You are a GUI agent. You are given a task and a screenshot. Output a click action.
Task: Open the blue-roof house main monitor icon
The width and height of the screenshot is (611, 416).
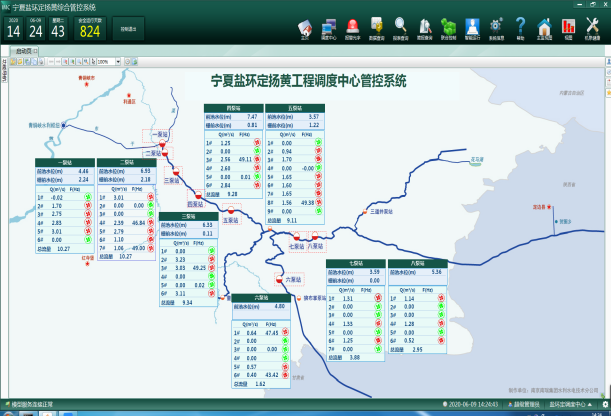pyautogui.click(x=544, y=28)
